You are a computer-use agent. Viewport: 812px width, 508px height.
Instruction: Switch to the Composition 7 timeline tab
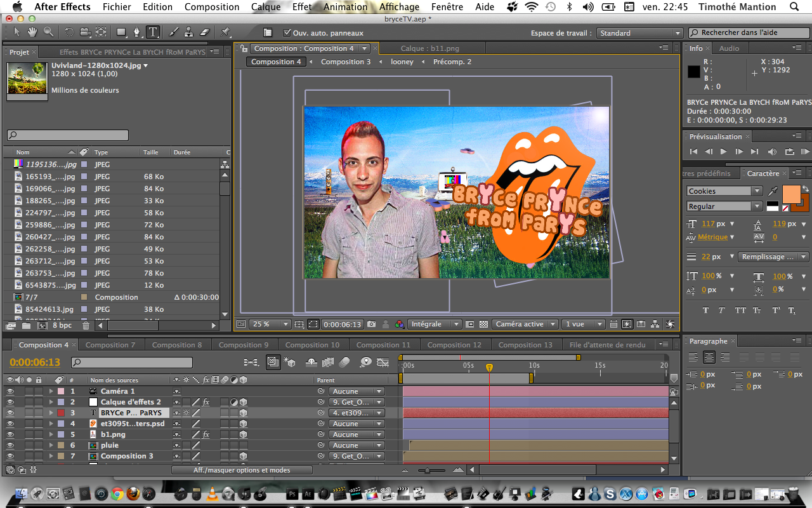click(x=110, y=345)
